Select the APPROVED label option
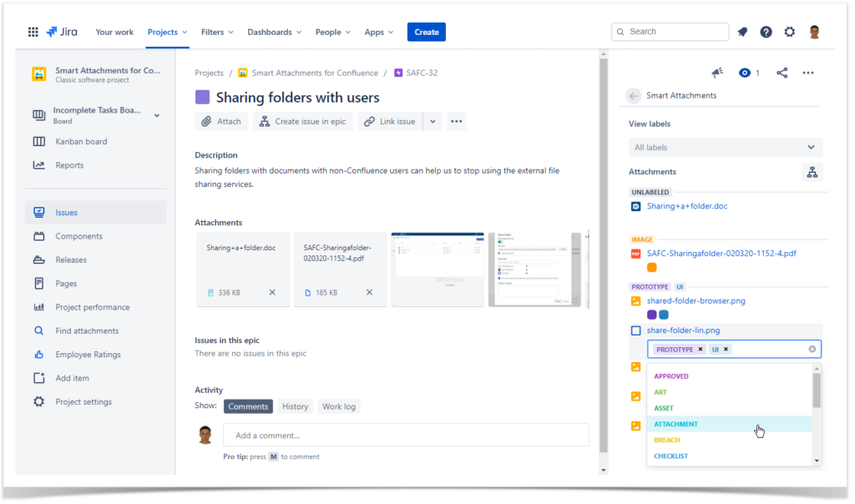This screenshot has height=504, width=855. pyautogui.click(x=671, y=375)
